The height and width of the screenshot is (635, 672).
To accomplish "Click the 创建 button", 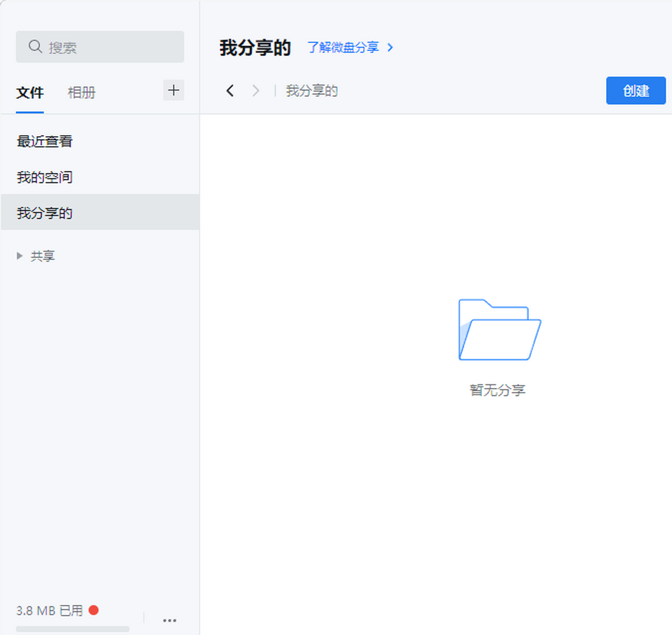I will [x=636, y=91].
